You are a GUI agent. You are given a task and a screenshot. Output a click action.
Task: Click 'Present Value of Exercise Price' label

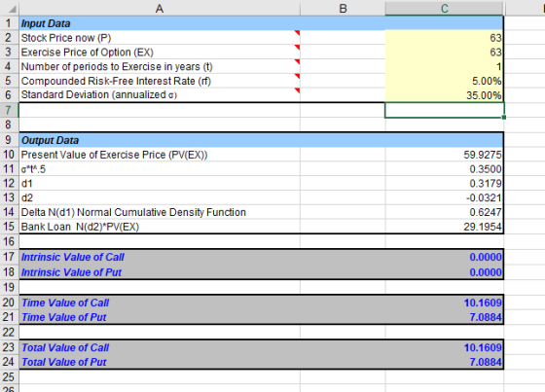pyautogui.click(x=115, y=155)
